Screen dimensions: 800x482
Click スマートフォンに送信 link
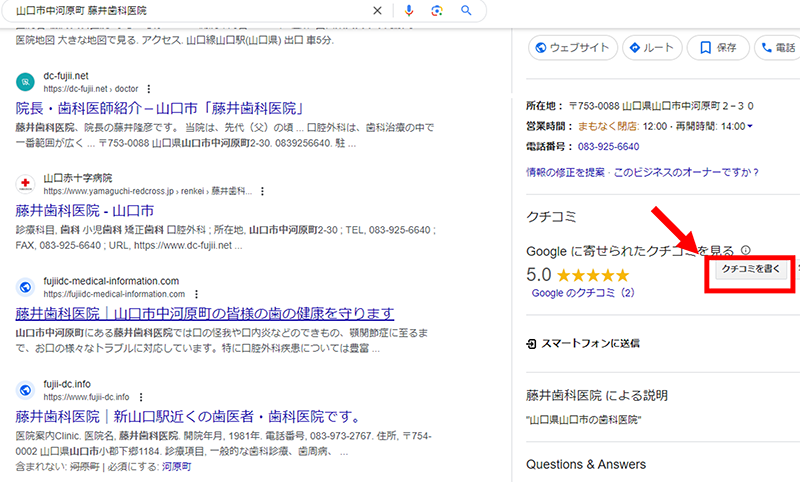[590, 343]
